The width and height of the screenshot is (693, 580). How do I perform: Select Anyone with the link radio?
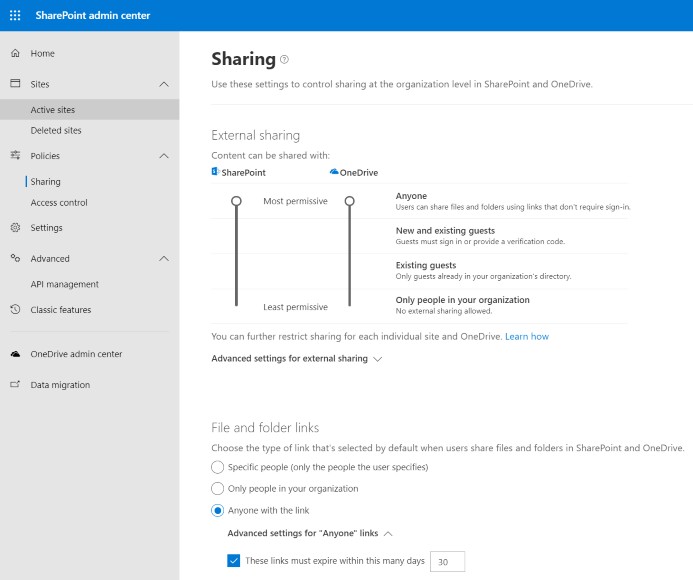pyautogui.click(x=217, y=510)
